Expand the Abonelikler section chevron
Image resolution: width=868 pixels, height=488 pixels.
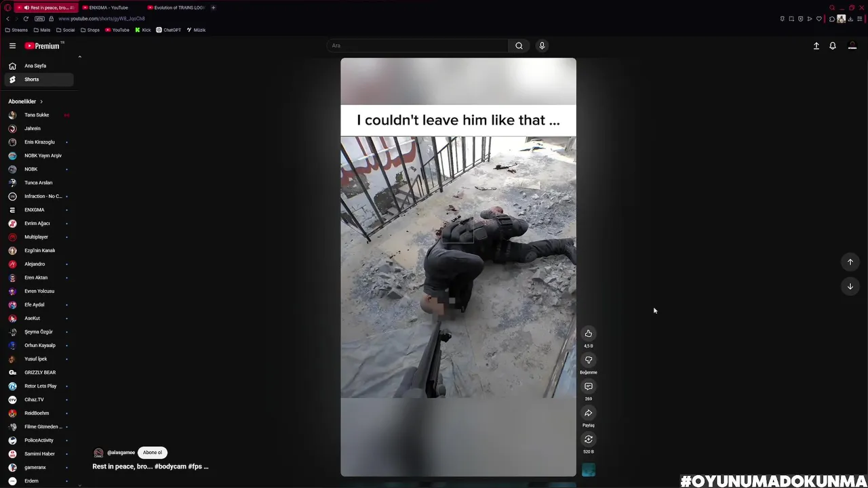(x=41, y=102)
